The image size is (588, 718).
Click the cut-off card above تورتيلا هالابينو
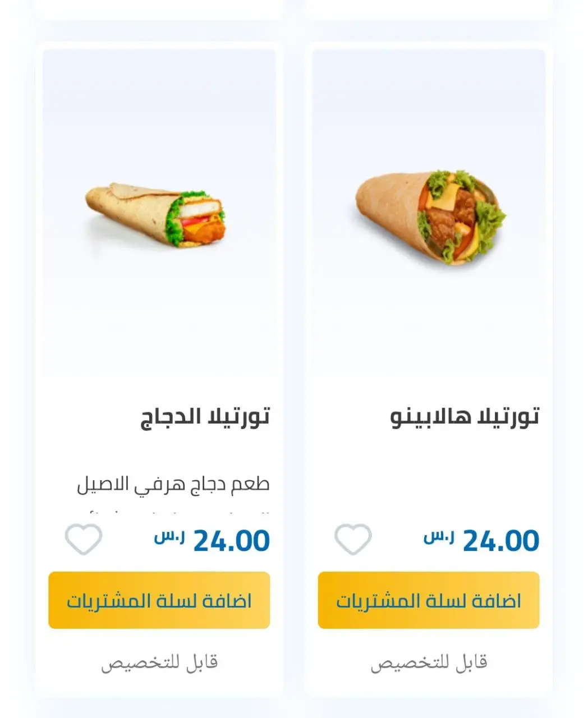coord(429,10)
